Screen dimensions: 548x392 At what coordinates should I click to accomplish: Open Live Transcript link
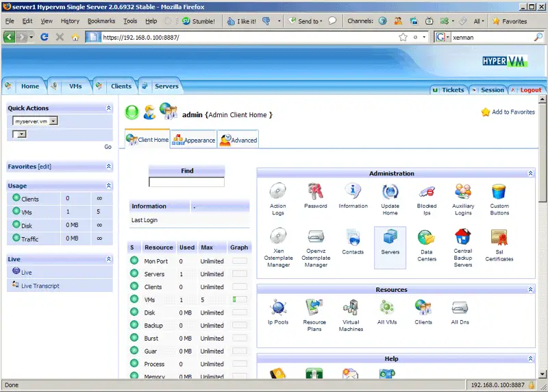click(x=40, y=286)
